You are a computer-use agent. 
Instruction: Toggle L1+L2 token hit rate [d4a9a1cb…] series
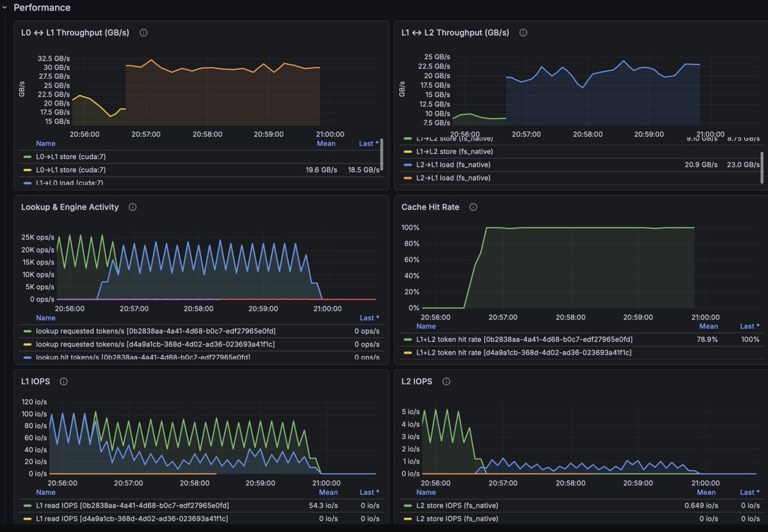point(524,353)
